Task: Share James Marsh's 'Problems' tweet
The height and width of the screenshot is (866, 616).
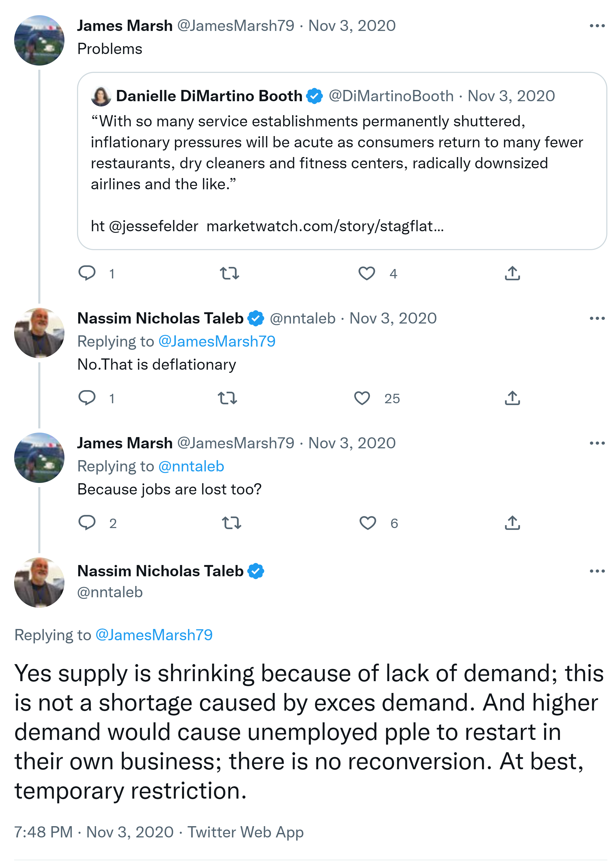Action: [512, 273]
